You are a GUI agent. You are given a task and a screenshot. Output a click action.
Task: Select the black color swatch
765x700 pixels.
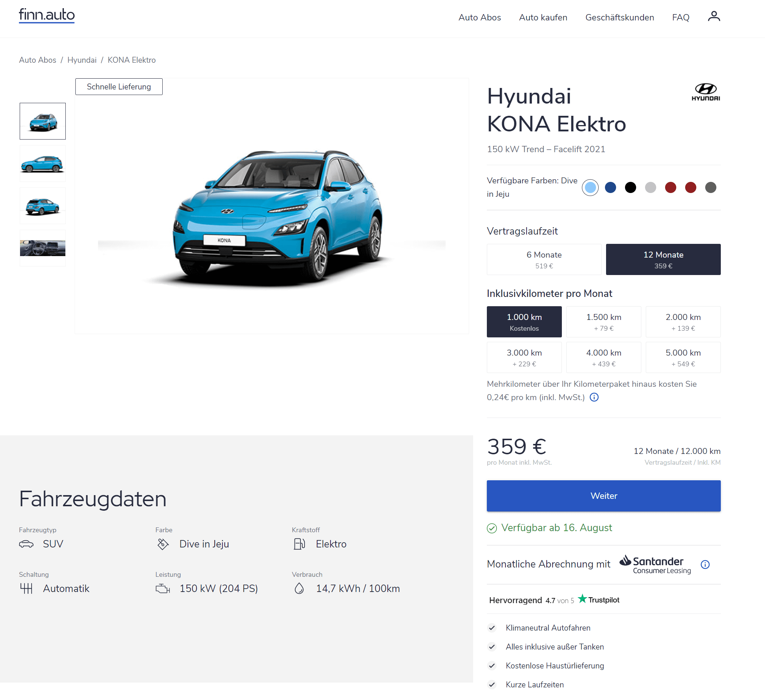(x=630, y=188)
